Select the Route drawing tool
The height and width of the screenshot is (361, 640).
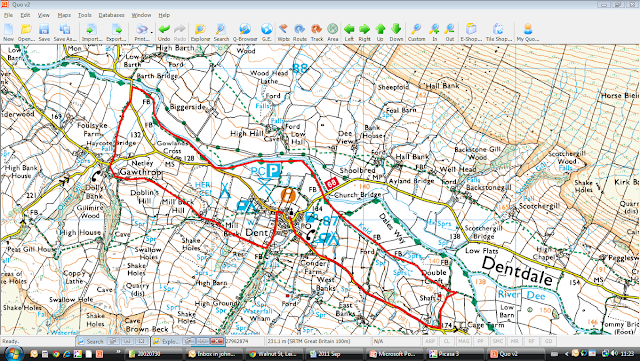[x=300, y=32]
